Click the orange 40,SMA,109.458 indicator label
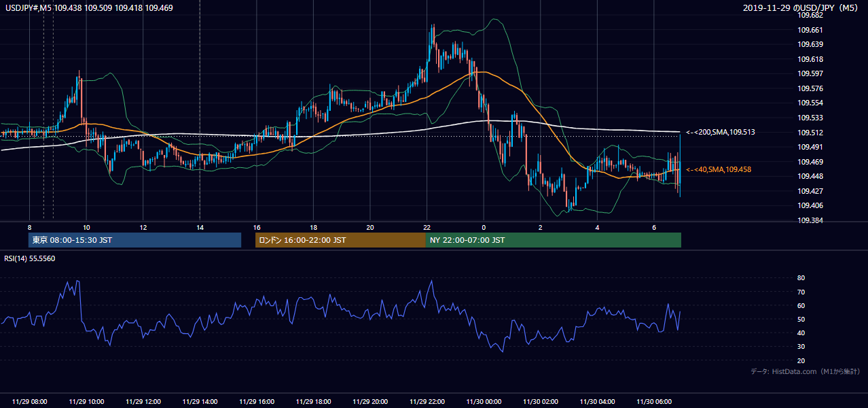 point(719,169)
